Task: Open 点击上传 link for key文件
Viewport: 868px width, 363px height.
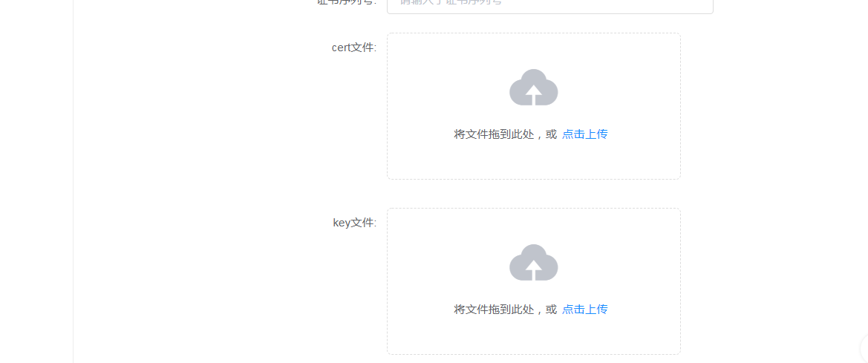Action: click(584, 310)
